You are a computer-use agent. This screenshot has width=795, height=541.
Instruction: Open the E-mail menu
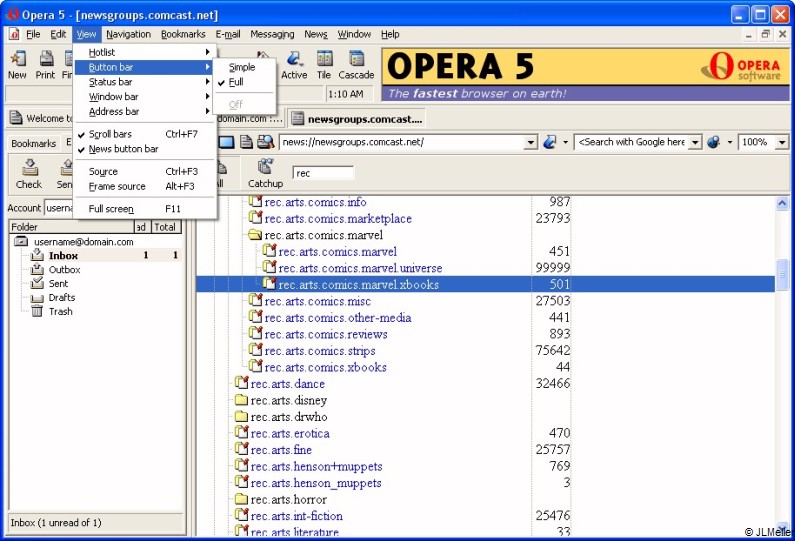(228, 34)
